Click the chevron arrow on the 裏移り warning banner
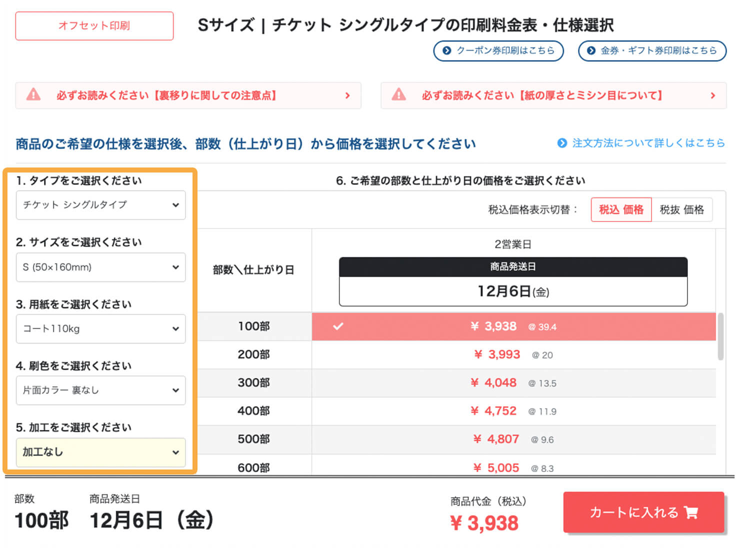 tap(348, 95)
